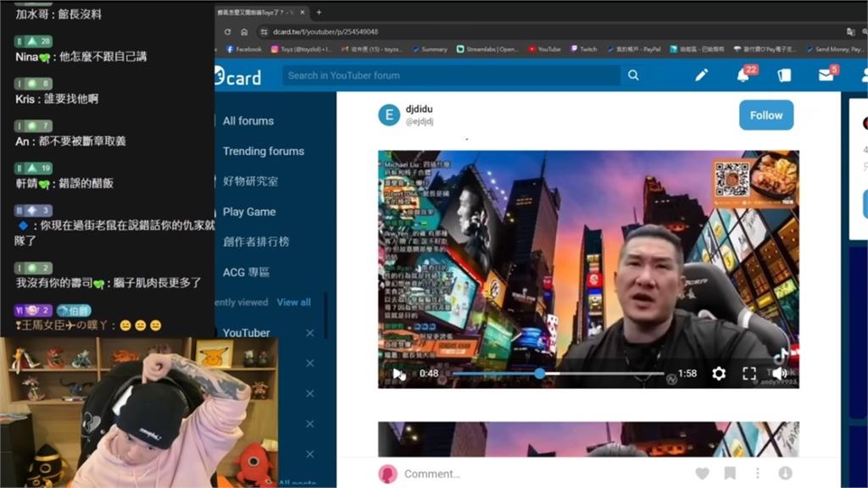Open the three-dot more options on post
This screenshot has height=488, width=868.
(x=758, y=474)
